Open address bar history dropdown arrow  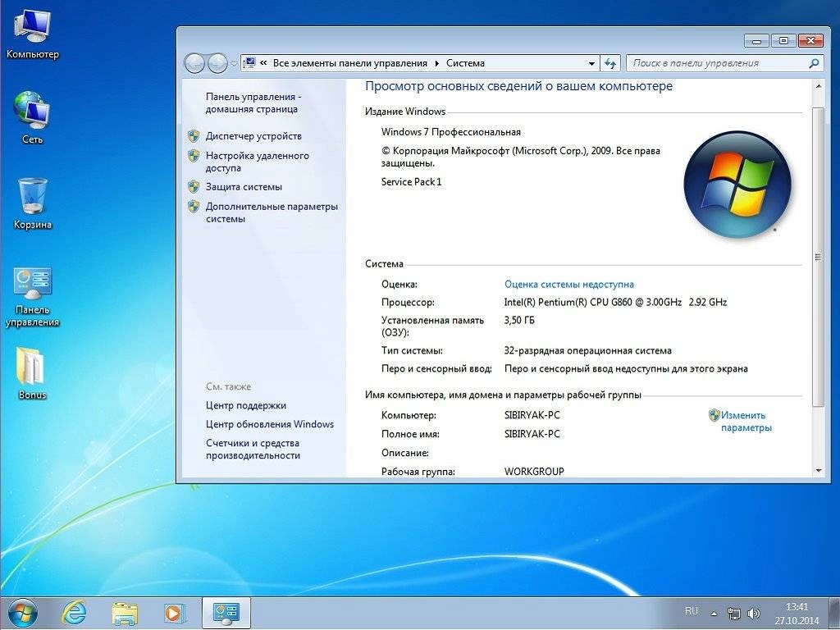591,63
